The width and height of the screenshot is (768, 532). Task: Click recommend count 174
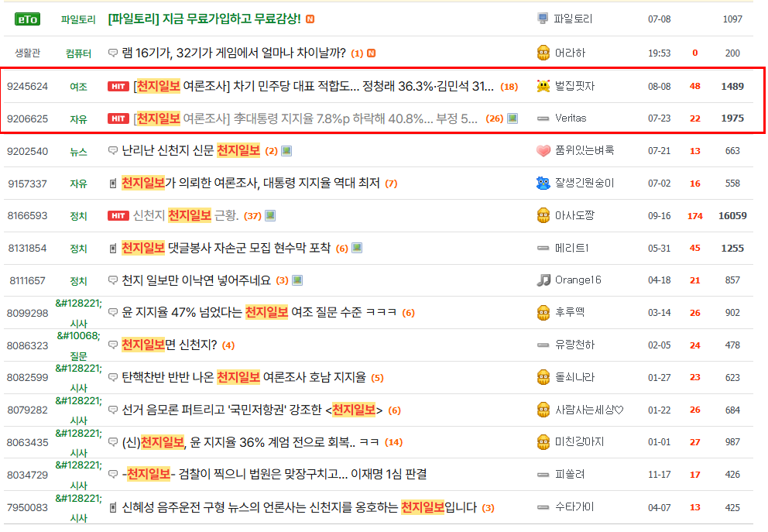(x=695, y=215)
